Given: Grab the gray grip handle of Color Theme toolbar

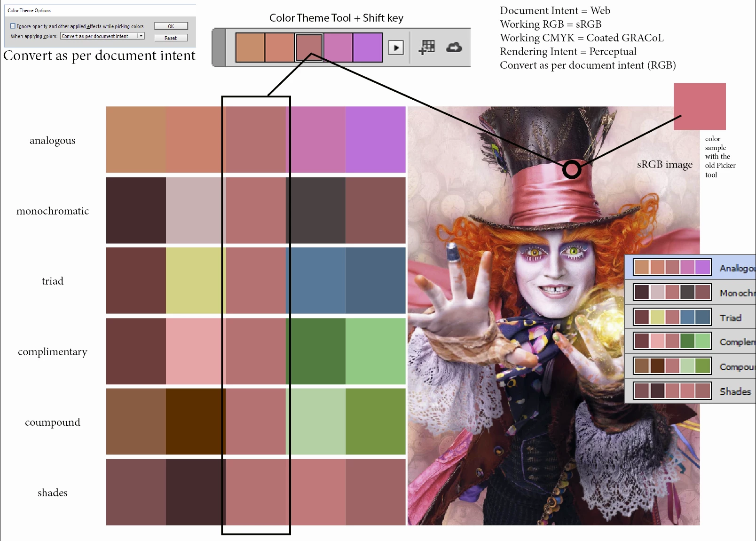Looking at the screenshot, I should tap(219, 48).
